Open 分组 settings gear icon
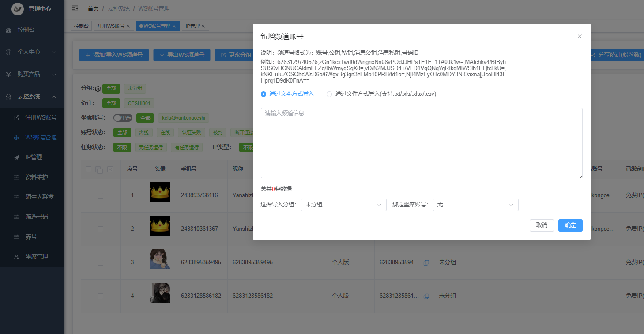This screenshot has width=644, height=334. 98,89
